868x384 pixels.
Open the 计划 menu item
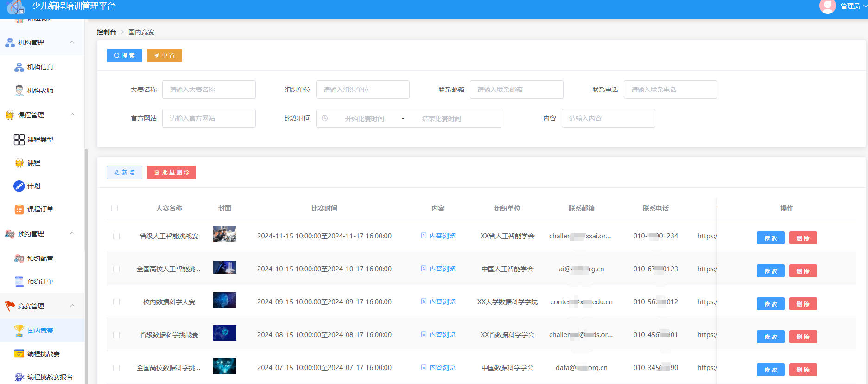pos(42,186)
